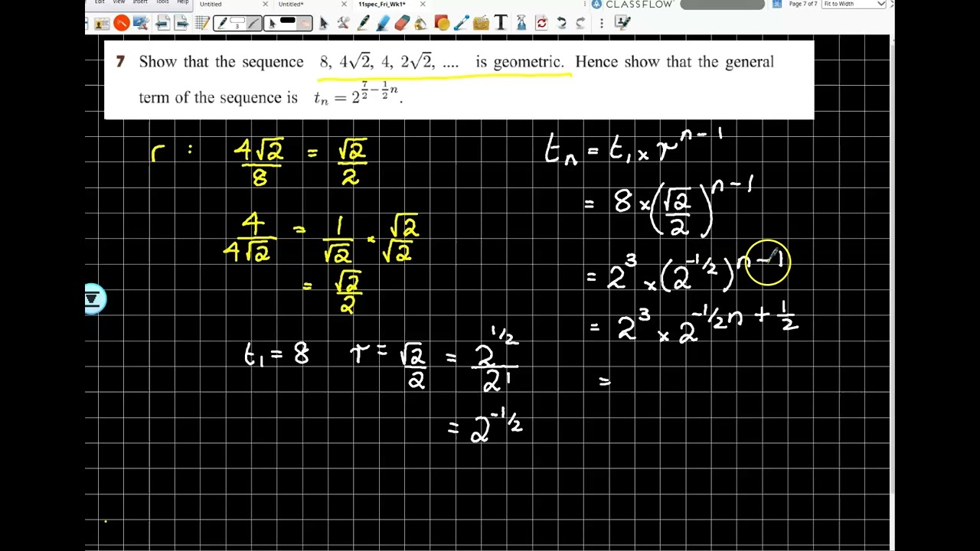This screenshot has height=551, width=980.
Task: Open the Help menu
Action: pos(182,2)
